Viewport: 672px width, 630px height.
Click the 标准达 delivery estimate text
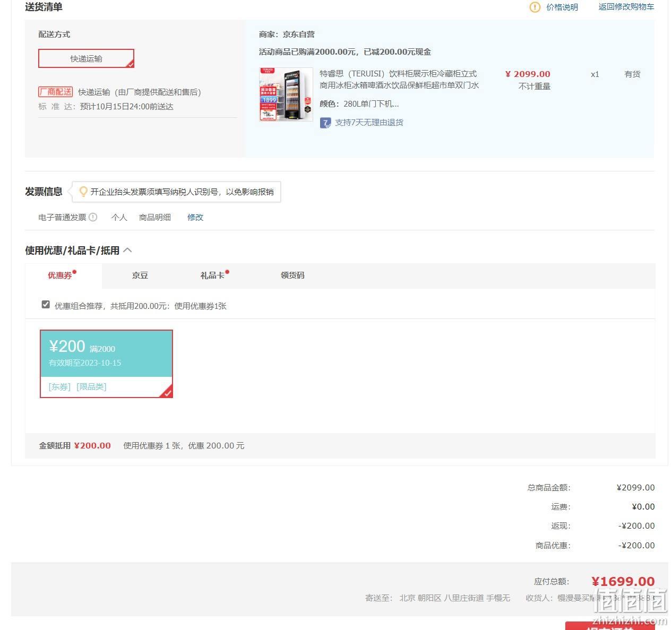(106, 107)
